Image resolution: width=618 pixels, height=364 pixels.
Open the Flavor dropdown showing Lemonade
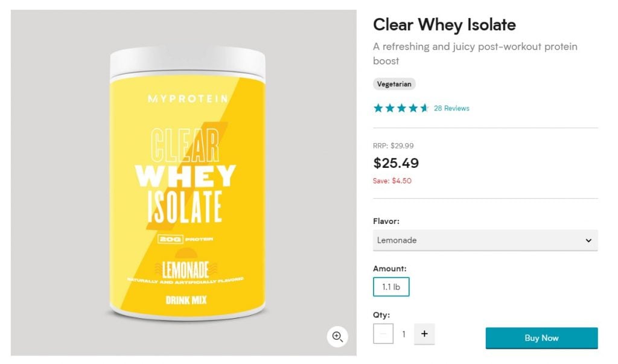(x=485, y=240)
